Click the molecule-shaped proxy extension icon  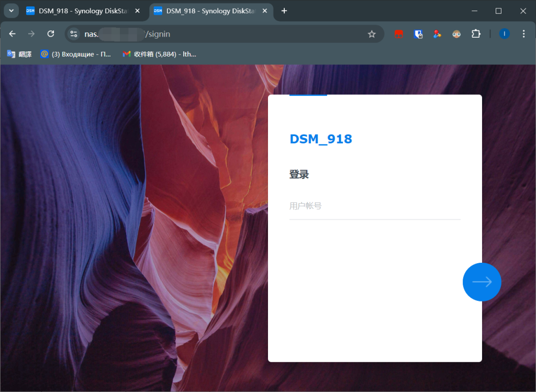pyautogui.click(x=437, y=33)
